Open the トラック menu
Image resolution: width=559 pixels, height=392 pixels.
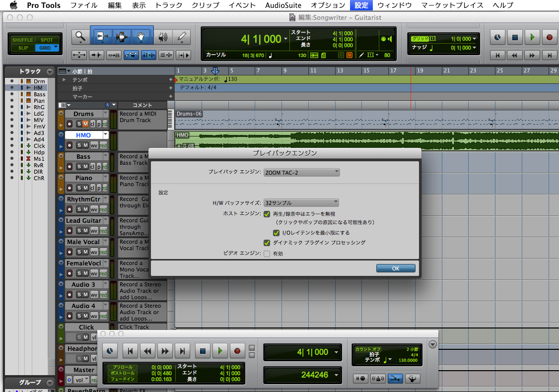[x=169, y=5]
